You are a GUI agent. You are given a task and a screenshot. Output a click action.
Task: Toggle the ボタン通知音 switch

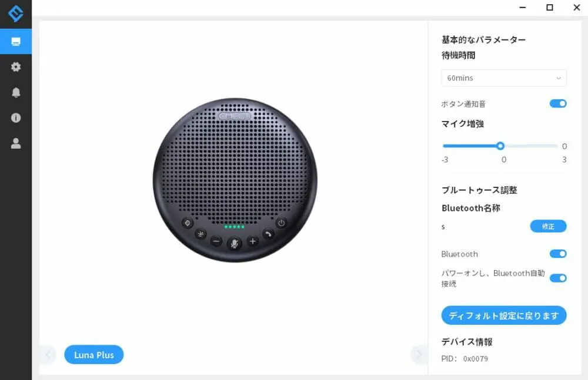558,103
